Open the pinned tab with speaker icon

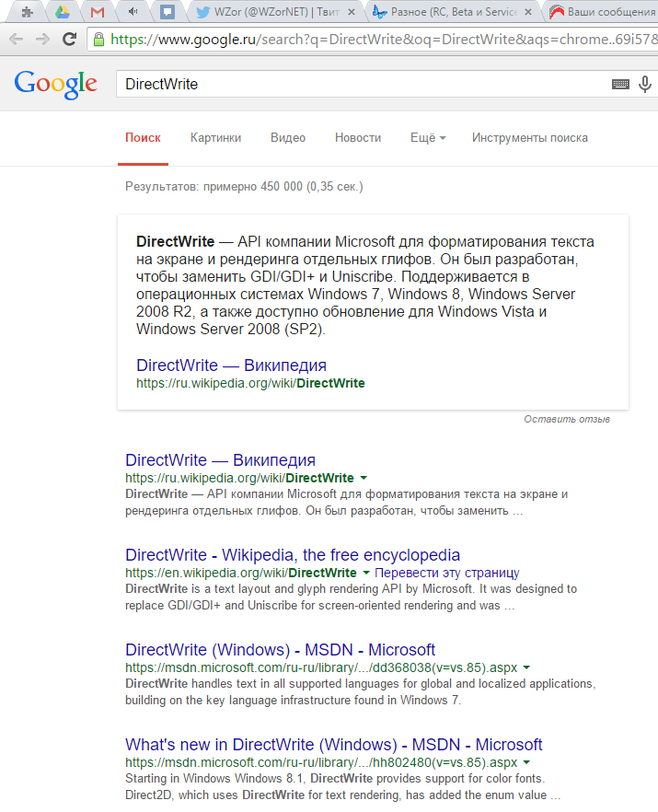[x=133, y=11]
